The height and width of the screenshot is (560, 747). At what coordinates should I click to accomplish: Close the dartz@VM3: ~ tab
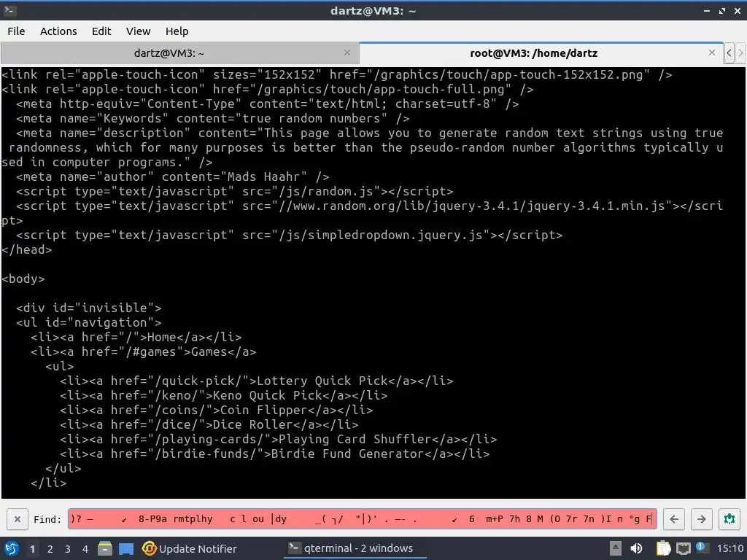click(347, 52)
